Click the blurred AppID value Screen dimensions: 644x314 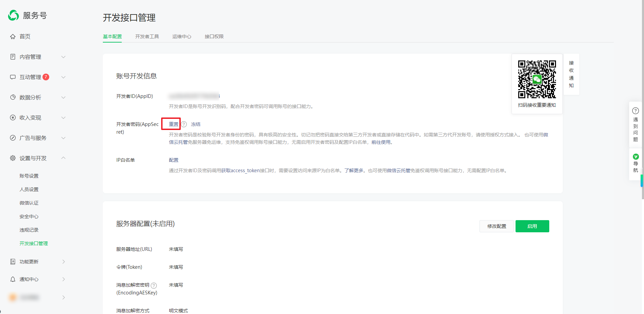194,96
